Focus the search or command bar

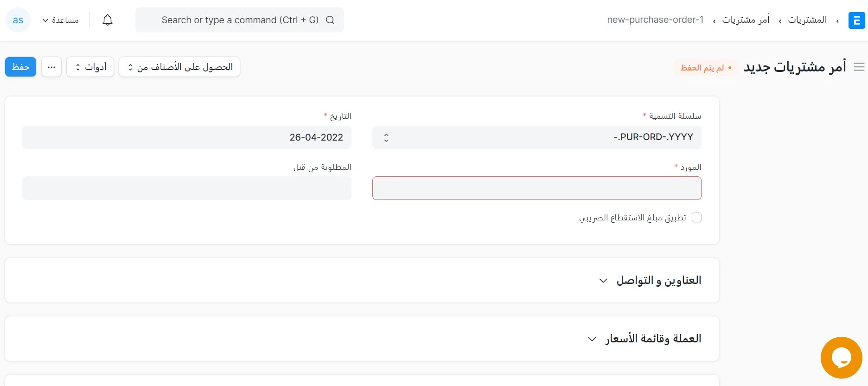pyautogui.click(x=240, y=20)
